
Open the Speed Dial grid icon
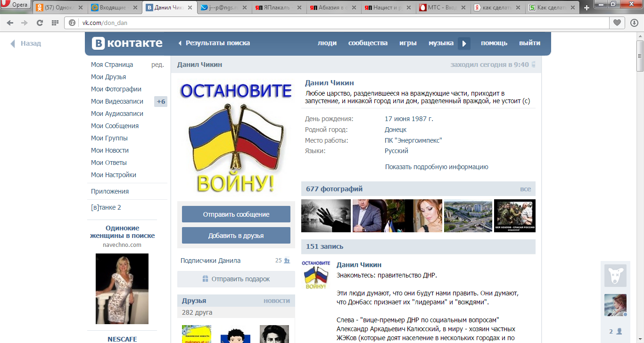pos(55,23)
